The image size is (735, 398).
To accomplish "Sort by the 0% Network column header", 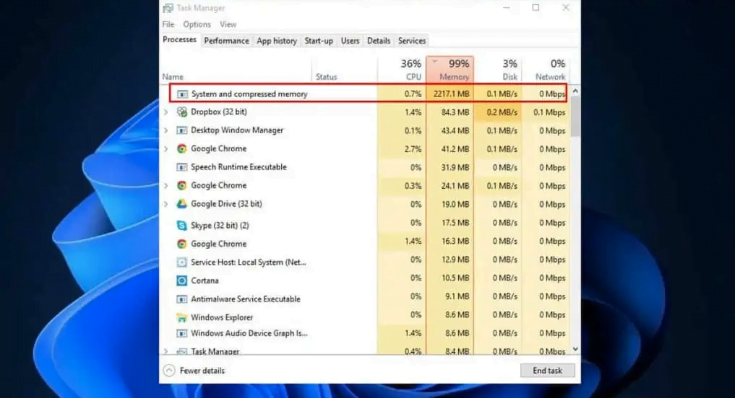I will (x=545, y=69).
